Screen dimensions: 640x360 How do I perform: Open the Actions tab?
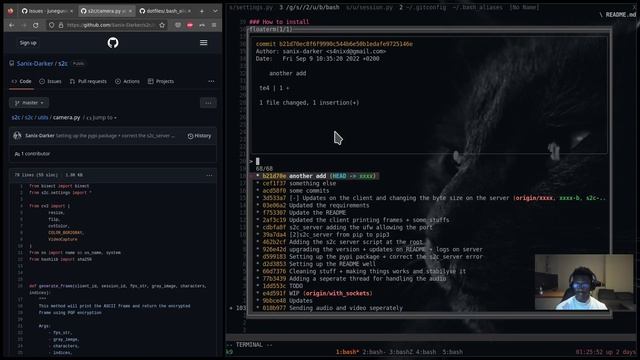pos(127,81)
